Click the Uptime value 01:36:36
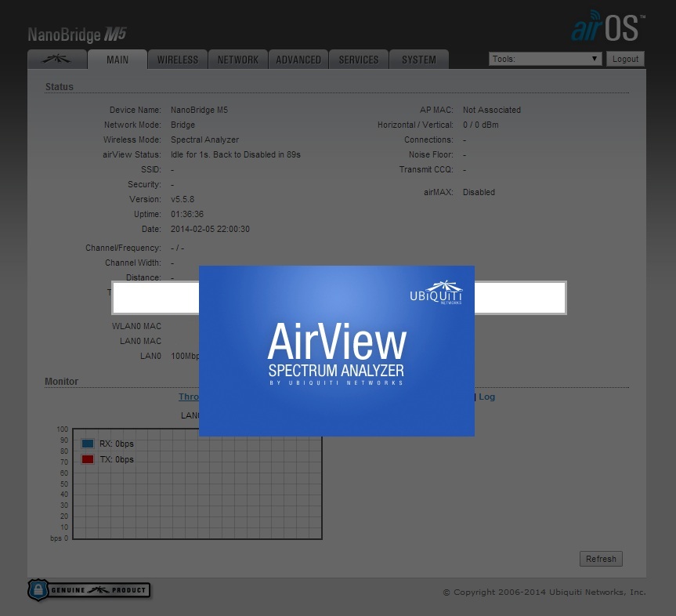This screenshot has width=676, height=616. click(x=187, y=214)
